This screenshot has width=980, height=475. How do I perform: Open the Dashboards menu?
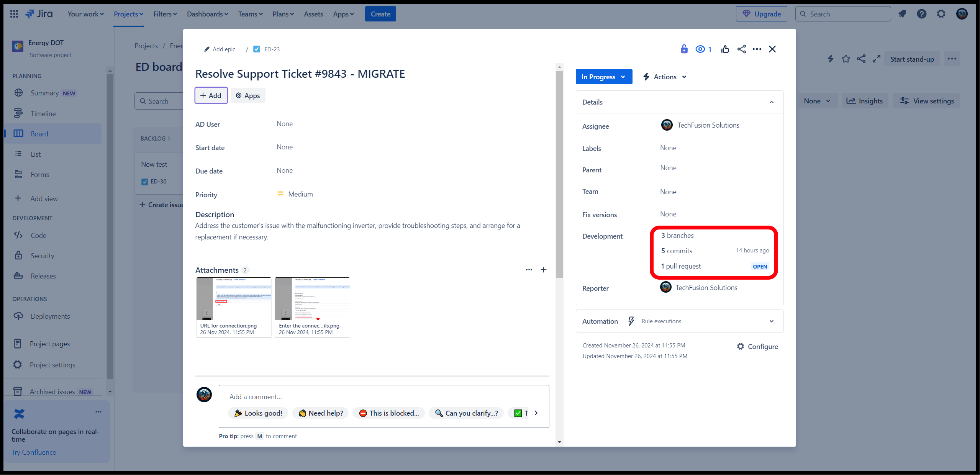pos(207,14)
